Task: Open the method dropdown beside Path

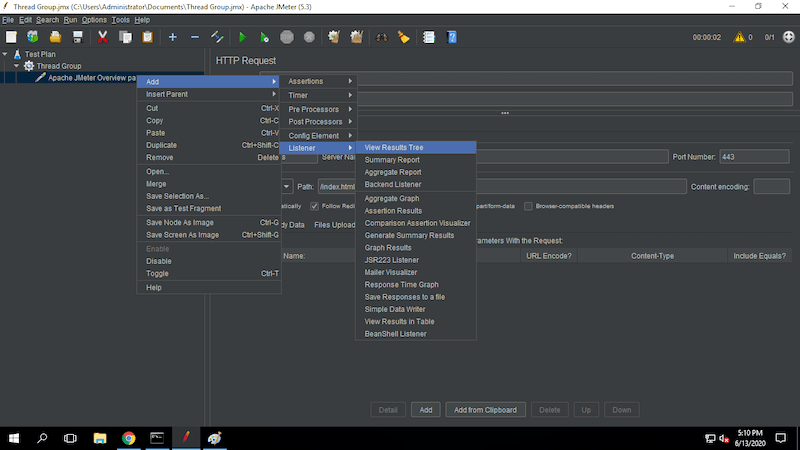Action: tap(287, 187)
